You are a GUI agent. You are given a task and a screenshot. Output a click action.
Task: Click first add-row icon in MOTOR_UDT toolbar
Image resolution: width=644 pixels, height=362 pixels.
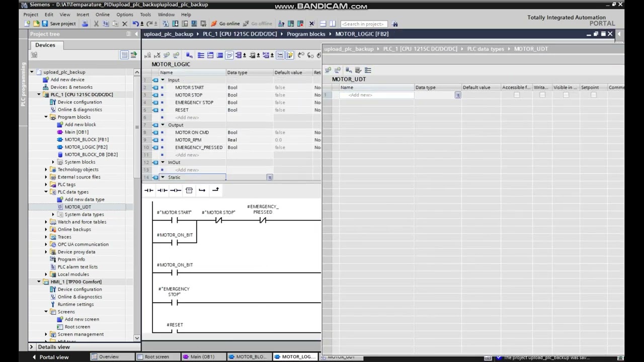pyautogui.click(x=328, y=70)
